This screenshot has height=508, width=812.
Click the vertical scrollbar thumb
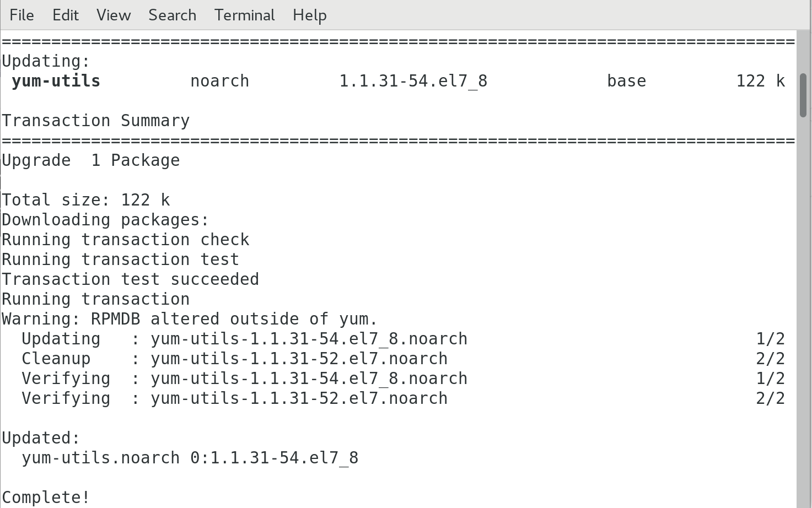pos(803,95)
